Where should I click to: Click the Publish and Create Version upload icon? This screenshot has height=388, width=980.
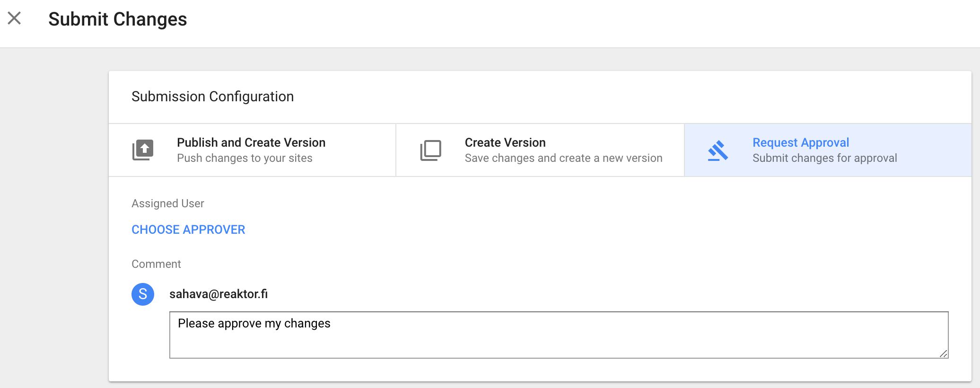[143, 150]
